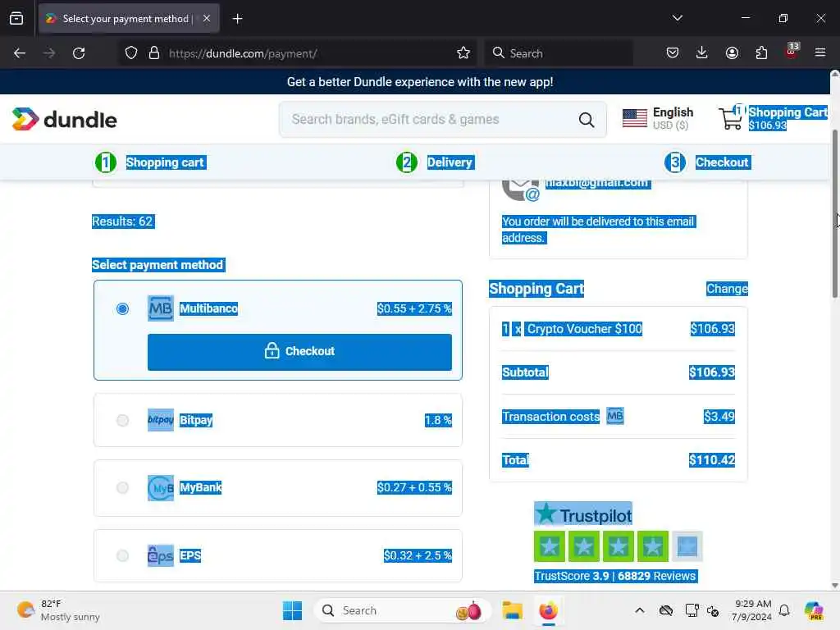Screen dimensions: 840x630
Task: Click Results: 62 text
Action: tap(123, 221)
